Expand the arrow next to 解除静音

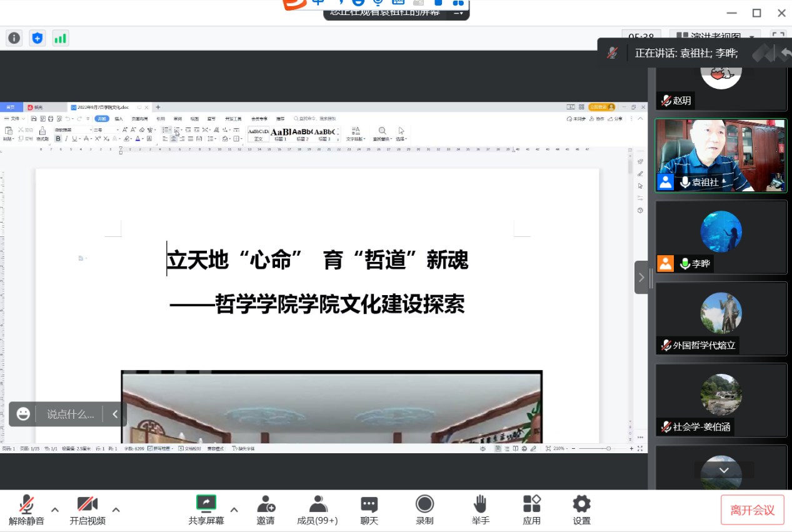pyautogui.click(x=55, y=509)
